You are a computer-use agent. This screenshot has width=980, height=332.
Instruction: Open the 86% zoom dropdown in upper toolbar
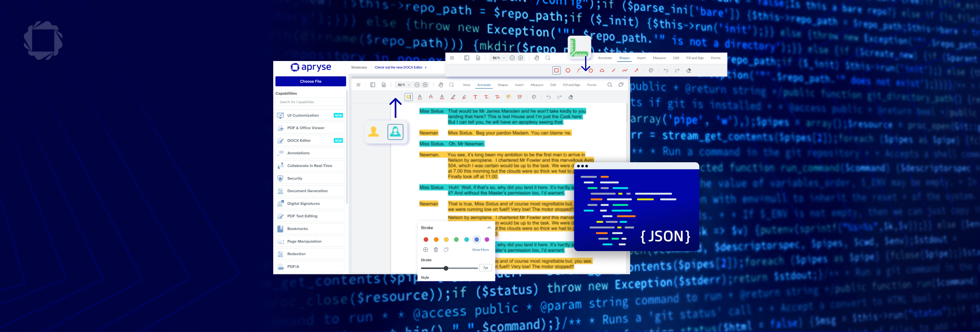pos(498,58)
